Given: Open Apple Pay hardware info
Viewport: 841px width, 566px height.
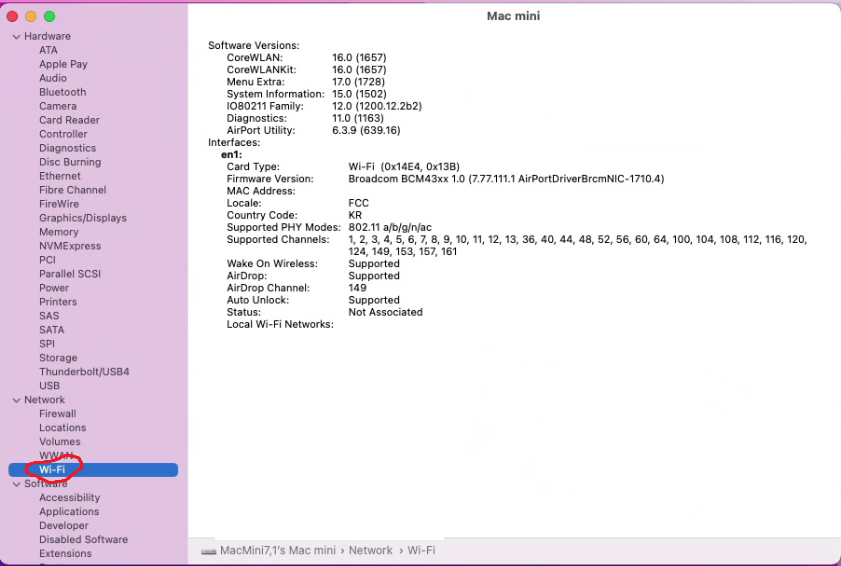Looking at the screenshot, I should pos(63,64).
